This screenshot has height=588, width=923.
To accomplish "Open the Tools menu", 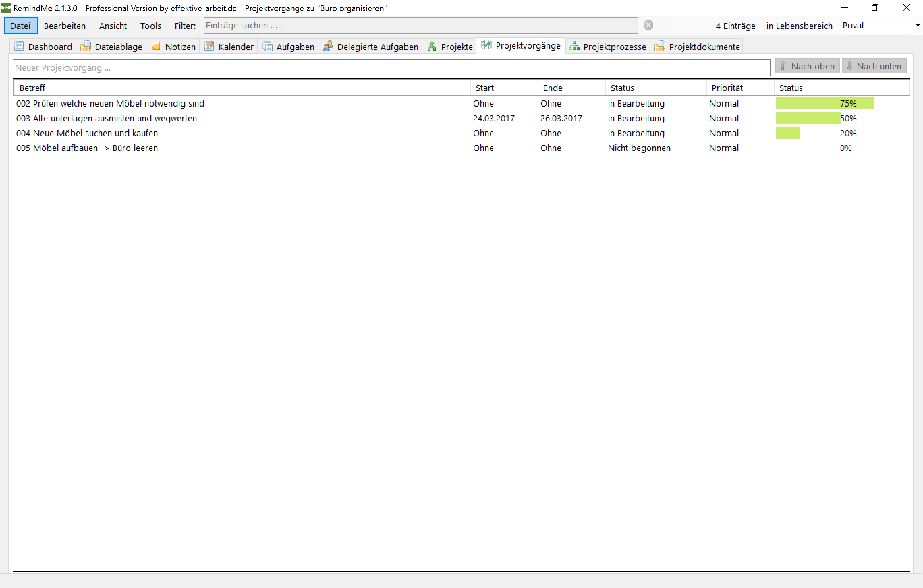I will [x=150, y=26].
